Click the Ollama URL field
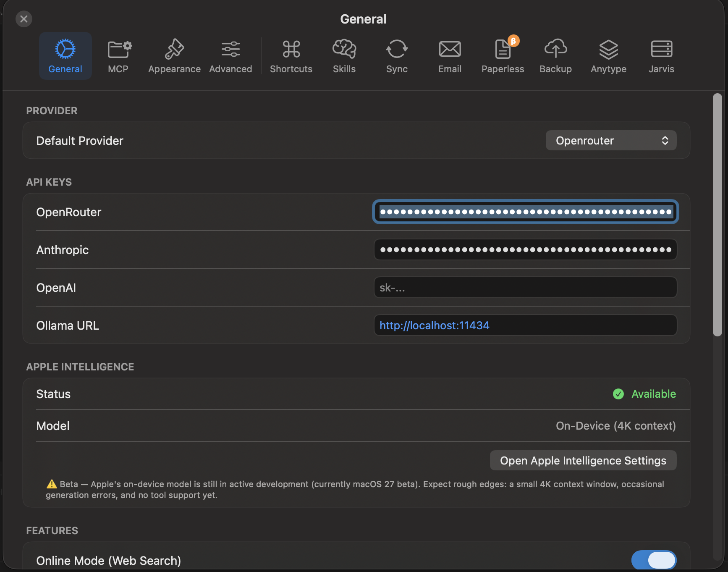728x572 pixels. click(x=525, y=325)
